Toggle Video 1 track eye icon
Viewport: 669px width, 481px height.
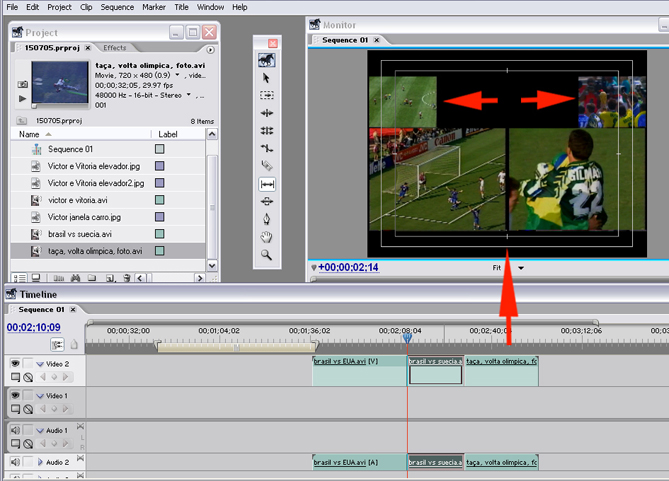(15, 396)
